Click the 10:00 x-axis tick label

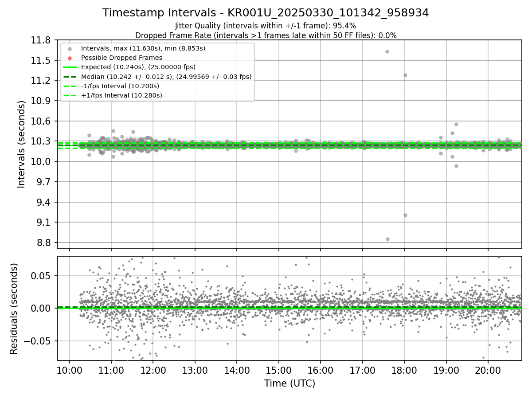pos(70,371)
